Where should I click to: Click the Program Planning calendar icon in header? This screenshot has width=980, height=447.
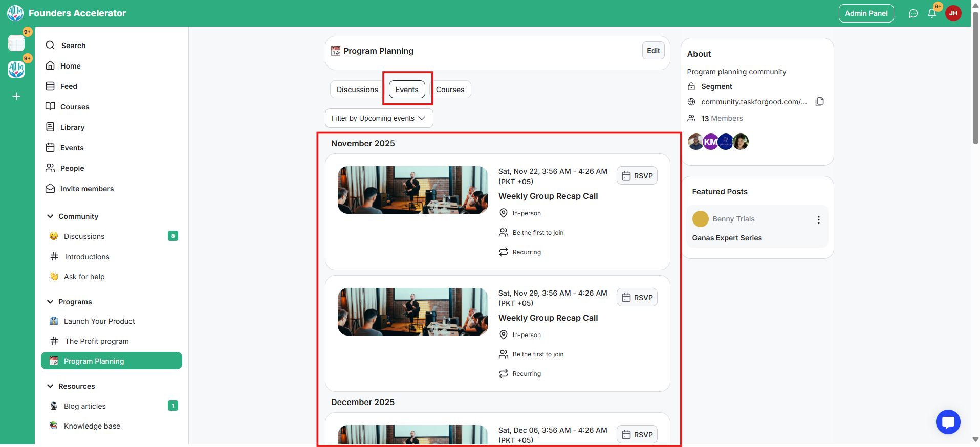click(336, 51)
